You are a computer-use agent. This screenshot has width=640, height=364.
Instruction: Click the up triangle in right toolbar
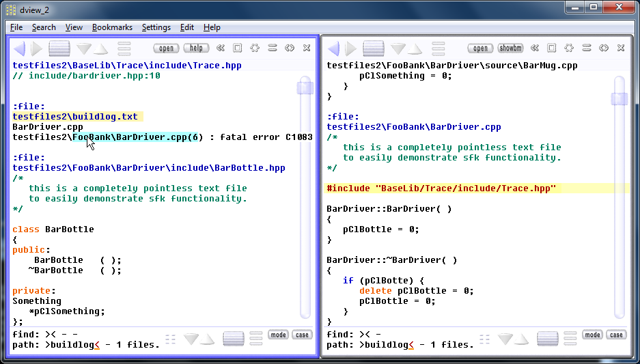(415, 48)
